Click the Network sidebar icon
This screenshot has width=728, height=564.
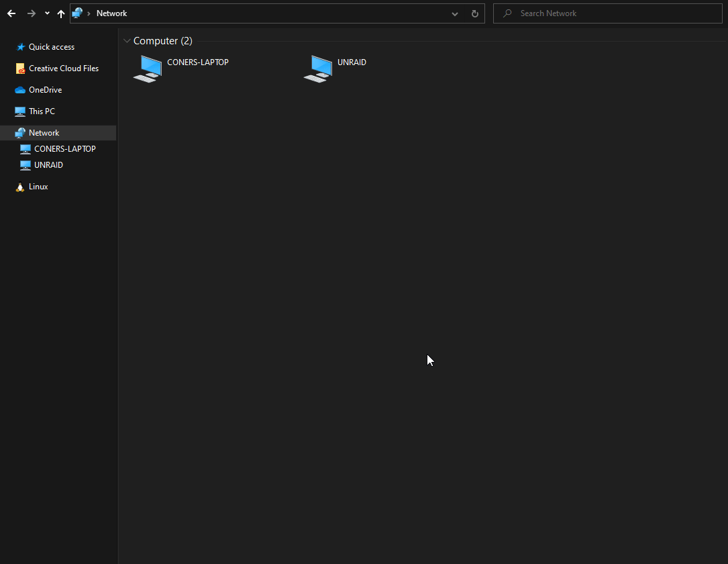pos(20,133)
